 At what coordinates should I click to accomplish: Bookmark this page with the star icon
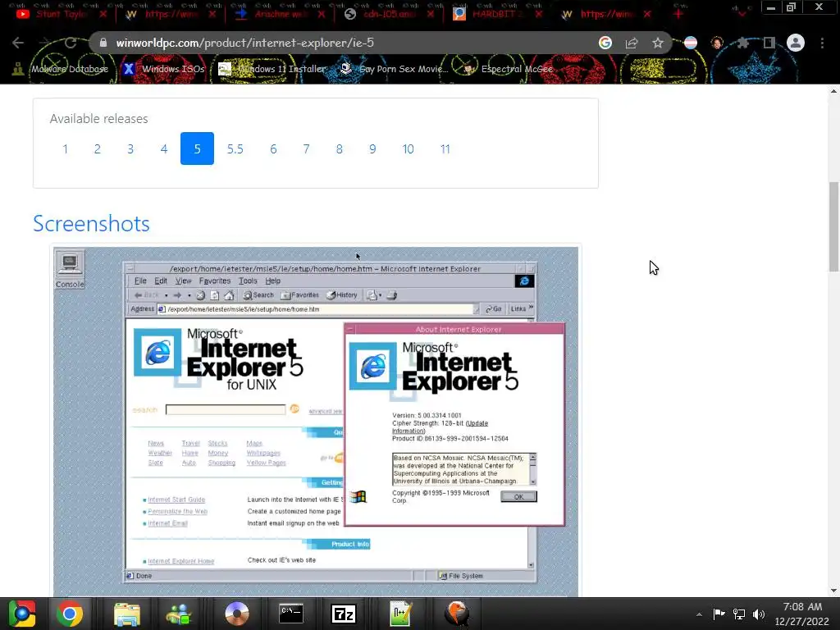pyautogui.click(x=658, y=43)
